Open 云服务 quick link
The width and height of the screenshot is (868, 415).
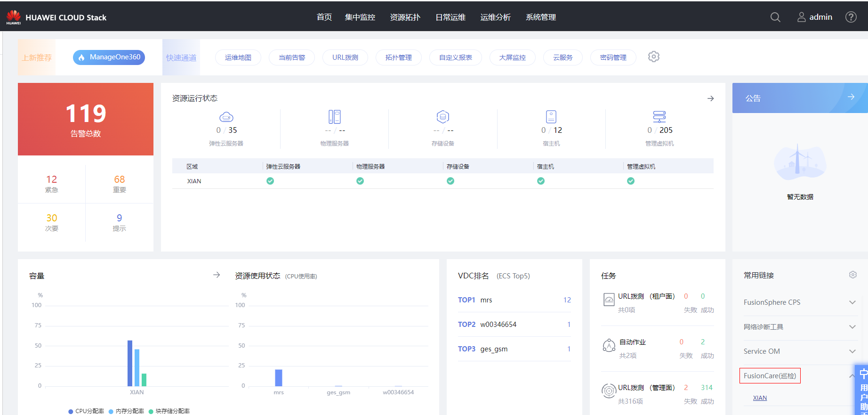(x=563, y=57)
